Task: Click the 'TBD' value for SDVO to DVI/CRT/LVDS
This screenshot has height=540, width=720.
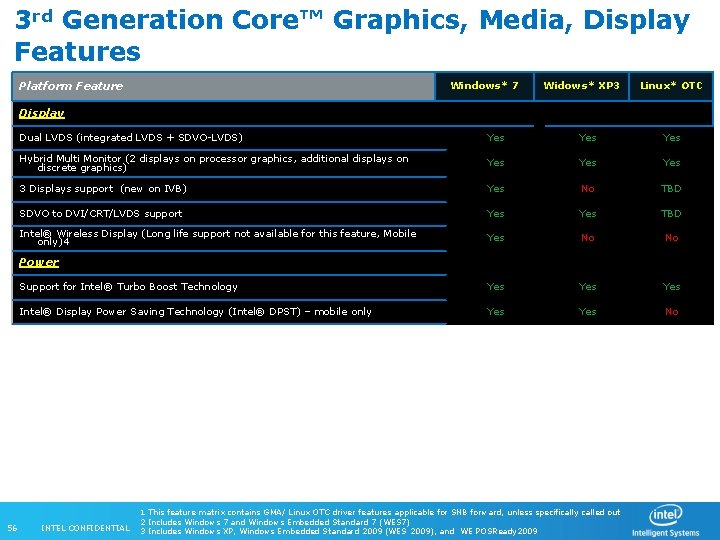Action: (671, 214)
